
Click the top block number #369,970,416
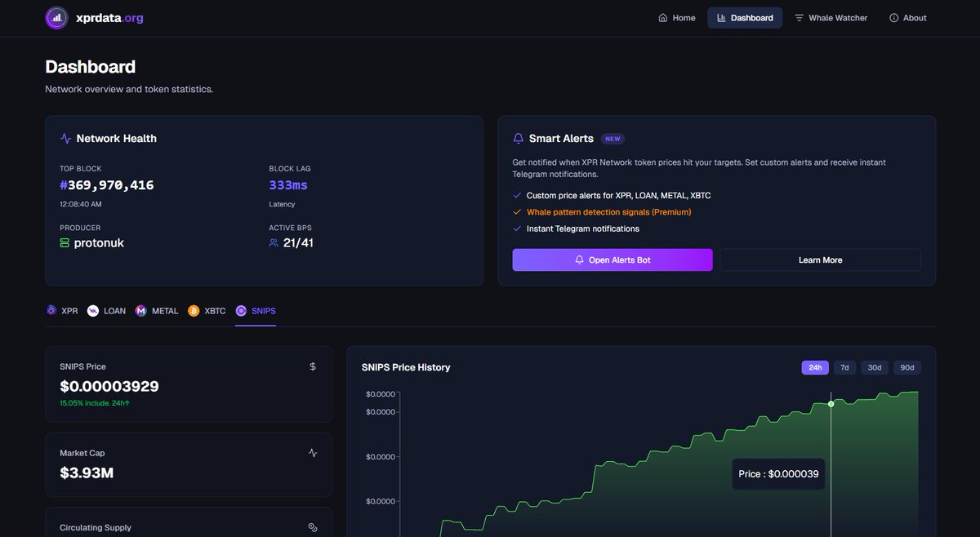coord(107,185)
